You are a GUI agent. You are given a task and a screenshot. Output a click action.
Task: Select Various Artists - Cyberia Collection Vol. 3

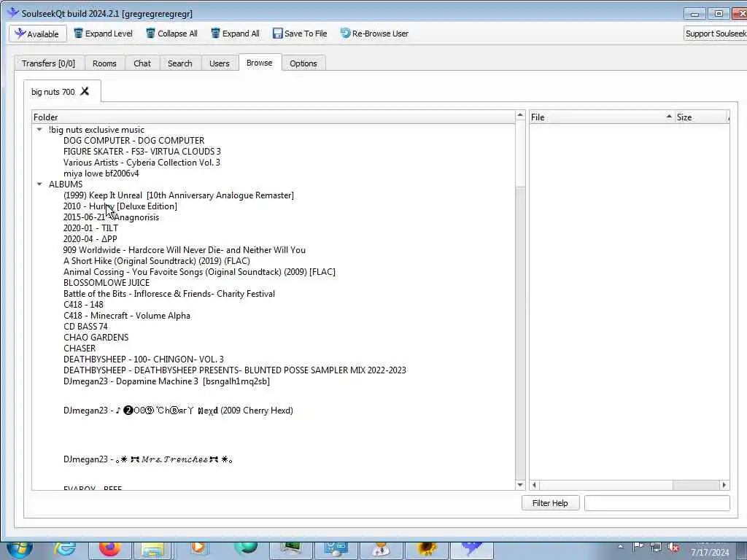[x=142, y=163]
